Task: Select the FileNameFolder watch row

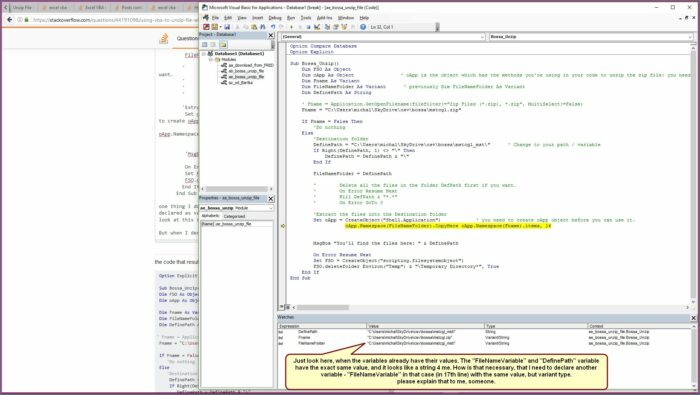Action: tap(484, 343)
